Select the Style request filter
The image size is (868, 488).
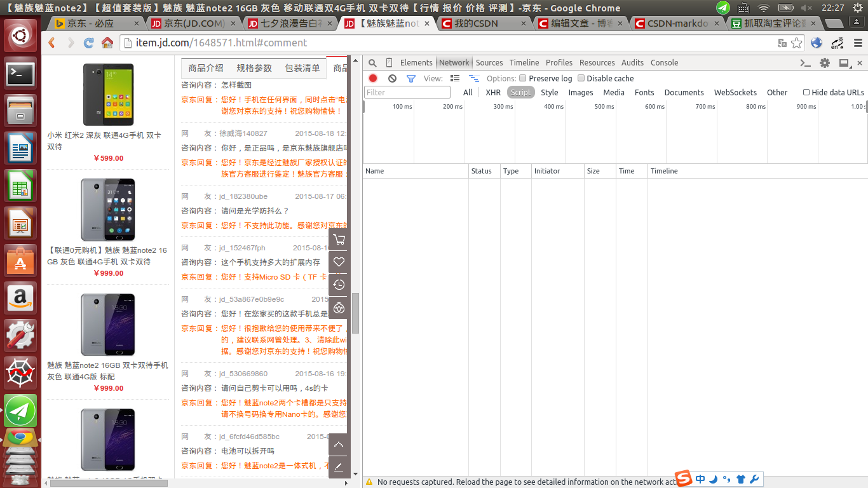[550, 92]
